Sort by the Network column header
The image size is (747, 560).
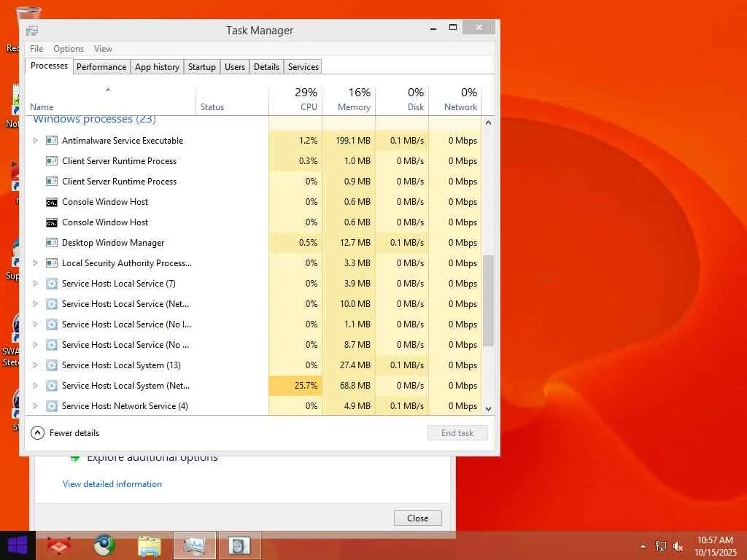pyautogui.click(x=456, y=100)
